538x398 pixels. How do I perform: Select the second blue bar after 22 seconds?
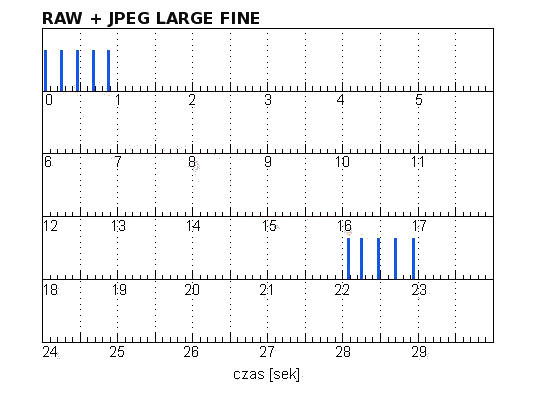361,258
